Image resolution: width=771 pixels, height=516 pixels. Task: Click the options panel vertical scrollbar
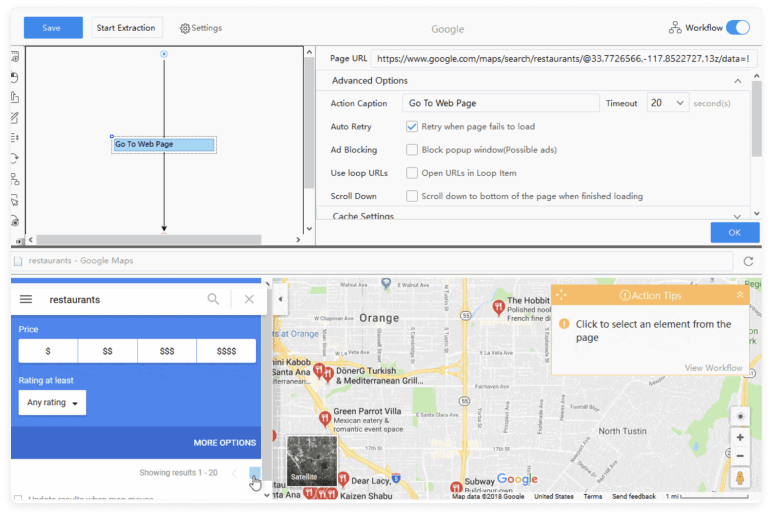point(756,119)
